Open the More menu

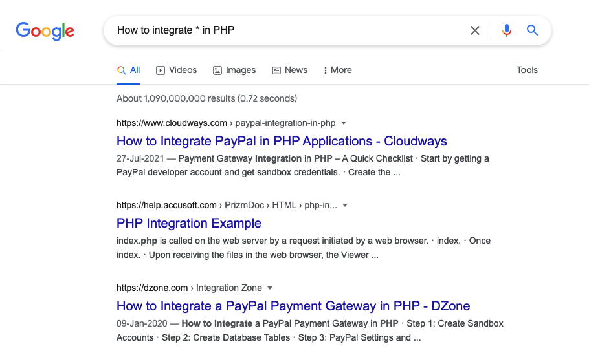point(337,70)
